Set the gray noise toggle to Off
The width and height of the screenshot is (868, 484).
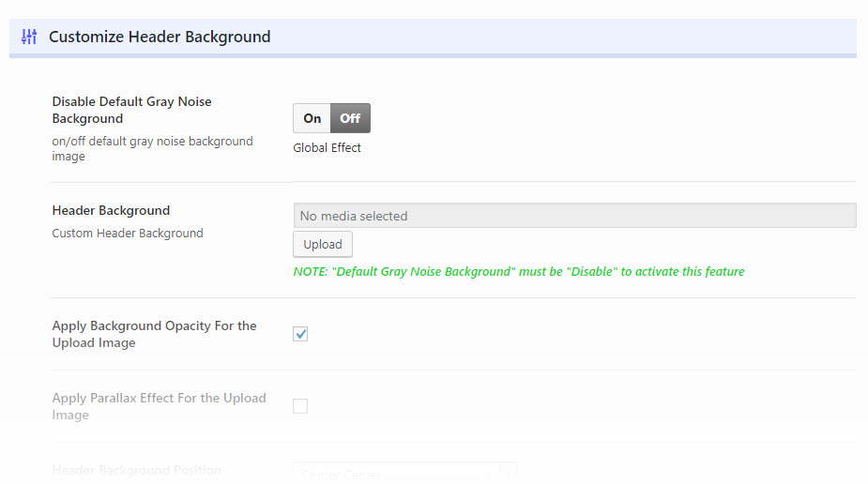[350, 118]
